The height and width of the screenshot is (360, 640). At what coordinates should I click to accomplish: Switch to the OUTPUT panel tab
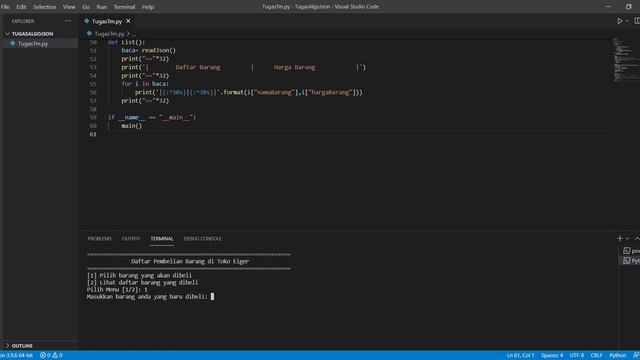pyautogui.click(x=131, y=238)
